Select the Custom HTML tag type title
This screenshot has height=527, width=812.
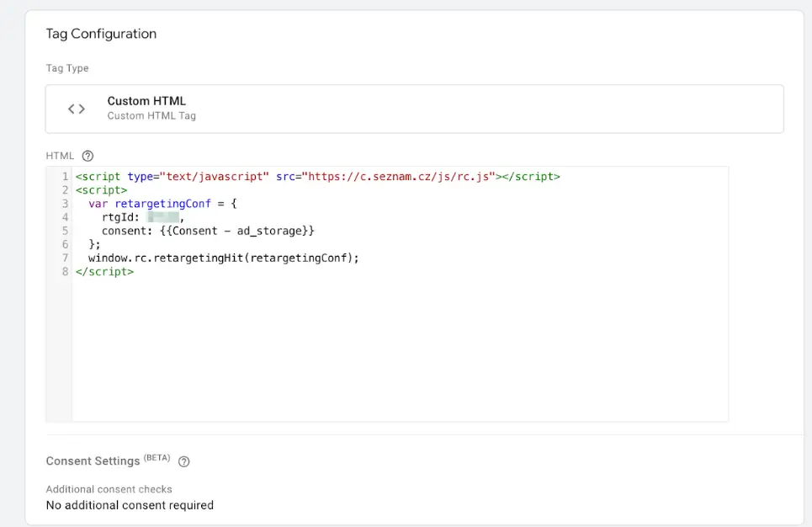coord(146,101)
